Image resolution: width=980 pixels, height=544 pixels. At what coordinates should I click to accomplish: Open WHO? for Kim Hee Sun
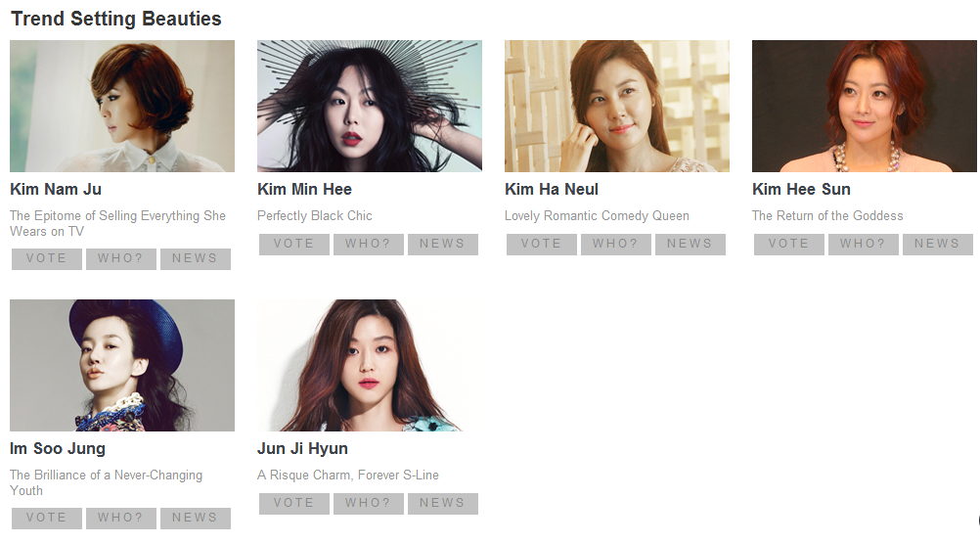pyautogui.click(x=864, y=244)
